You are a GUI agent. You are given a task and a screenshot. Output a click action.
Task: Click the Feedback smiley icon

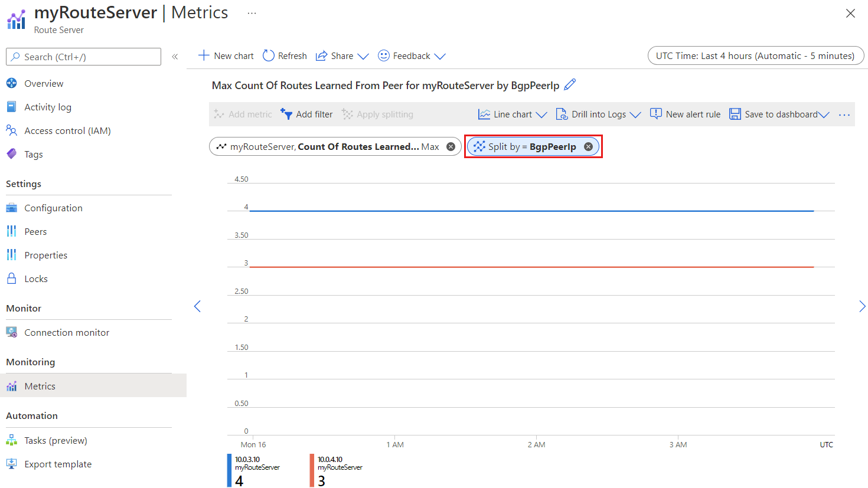pyautogui.click(x=384, y=55)
